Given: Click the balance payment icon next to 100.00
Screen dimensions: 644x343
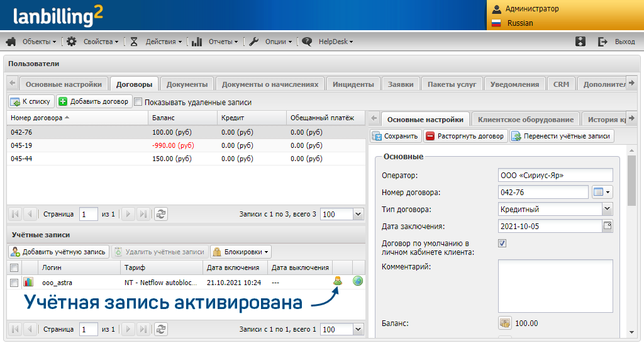Looking at the screenshot, I should point(505,323).
